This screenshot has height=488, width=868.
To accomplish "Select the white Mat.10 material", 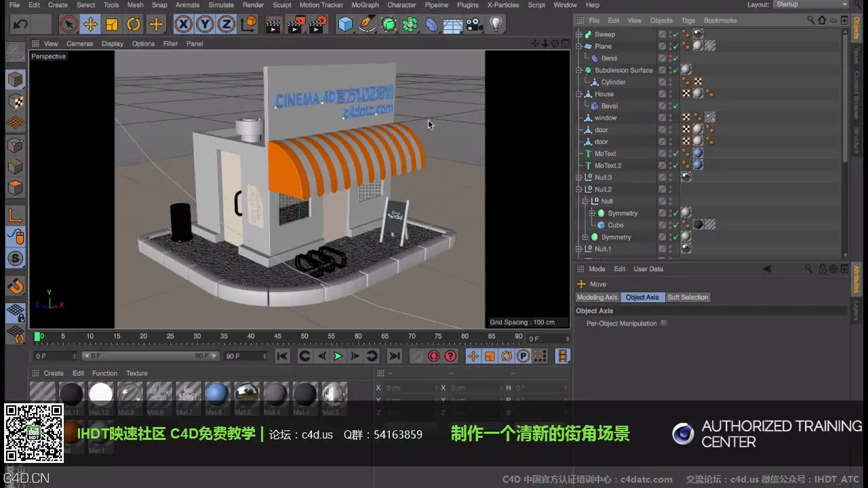I will [101, 394].
